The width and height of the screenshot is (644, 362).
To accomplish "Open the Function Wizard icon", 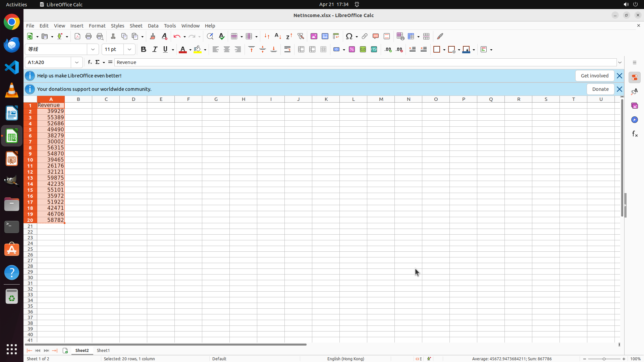I will tap(90, 62).
